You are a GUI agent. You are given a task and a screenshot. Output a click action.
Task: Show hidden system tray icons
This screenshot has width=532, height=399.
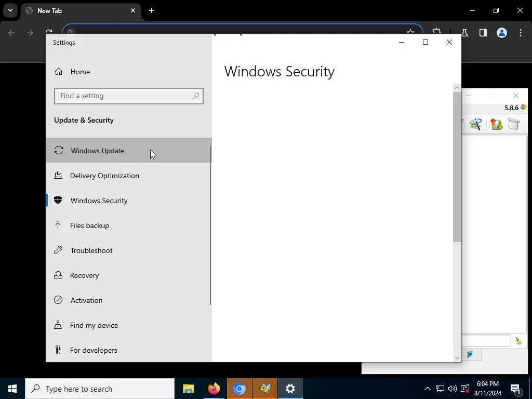428,389
